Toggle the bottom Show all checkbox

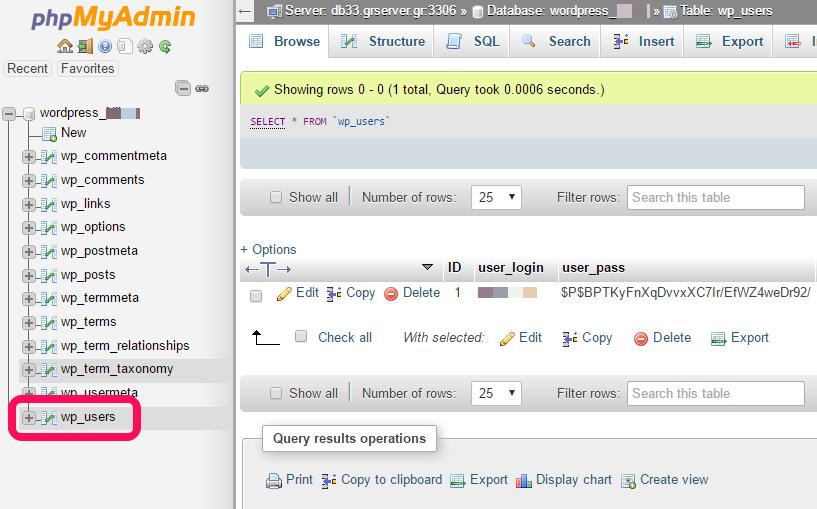(x=276, y=393)
